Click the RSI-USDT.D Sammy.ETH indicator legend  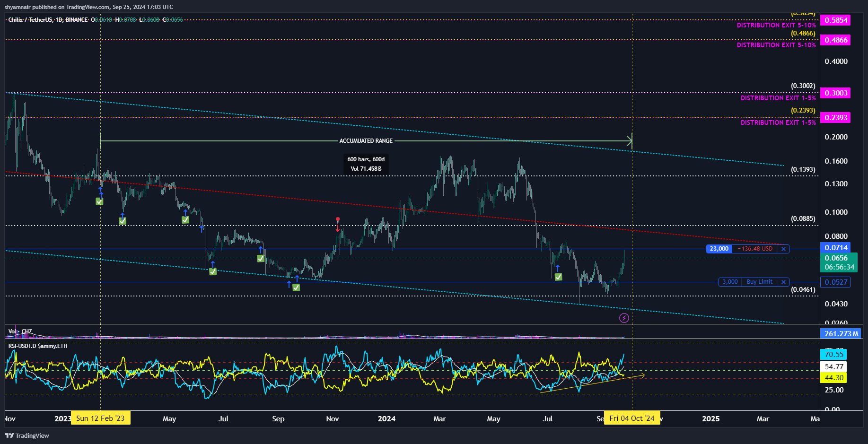(38, 346)
